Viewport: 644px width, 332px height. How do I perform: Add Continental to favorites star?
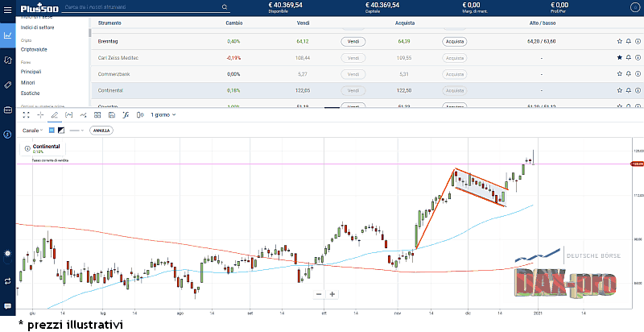tap(619, 90)
